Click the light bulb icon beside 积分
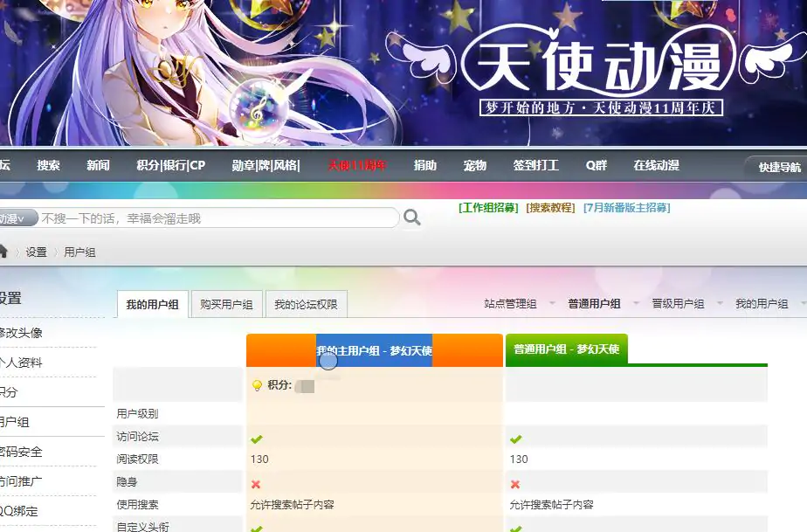Image resolution: width=807 pixels, height=532 pixels. (257, 385)
